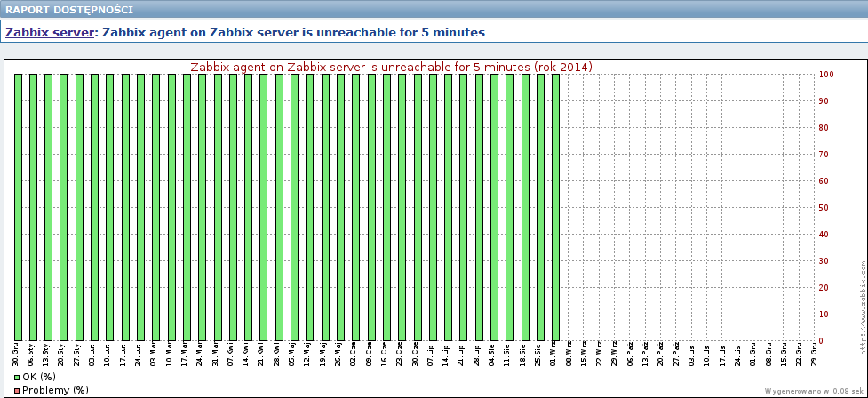
Task: Click the 08.Wrz date label
Action: pos(570,354)
